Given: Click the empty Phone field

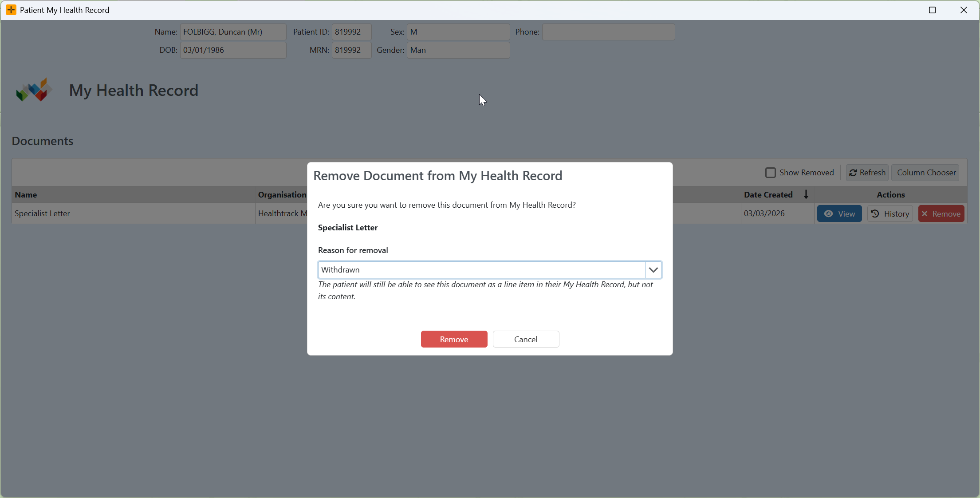Looking at the screenshot, I should coord(608,32).
